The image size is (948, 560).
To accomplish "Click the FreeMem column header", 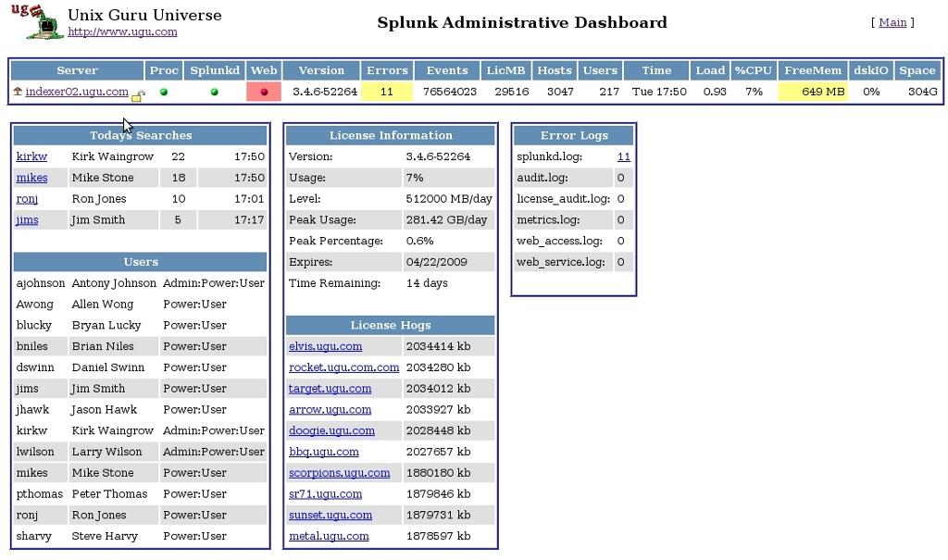I will tap(813, 70).
